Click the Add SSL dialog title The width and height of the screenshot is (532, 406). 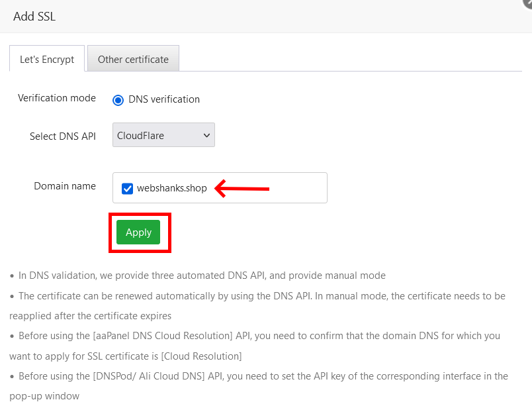point(34,17)
